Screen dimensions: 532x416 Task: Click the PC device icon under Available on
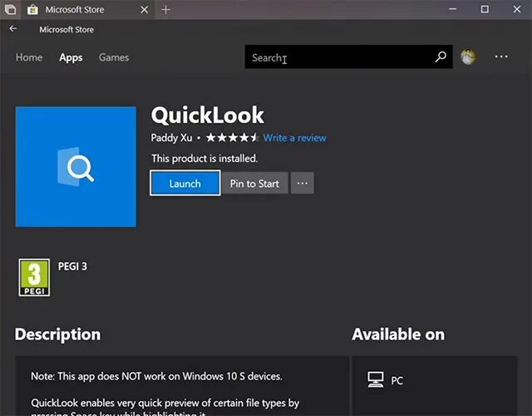coord(376,379)
